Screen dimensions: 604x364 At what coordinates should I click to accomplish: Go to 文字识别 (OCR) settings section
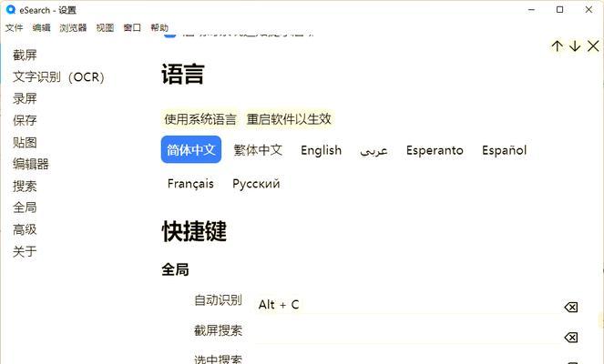click(58, 77)
